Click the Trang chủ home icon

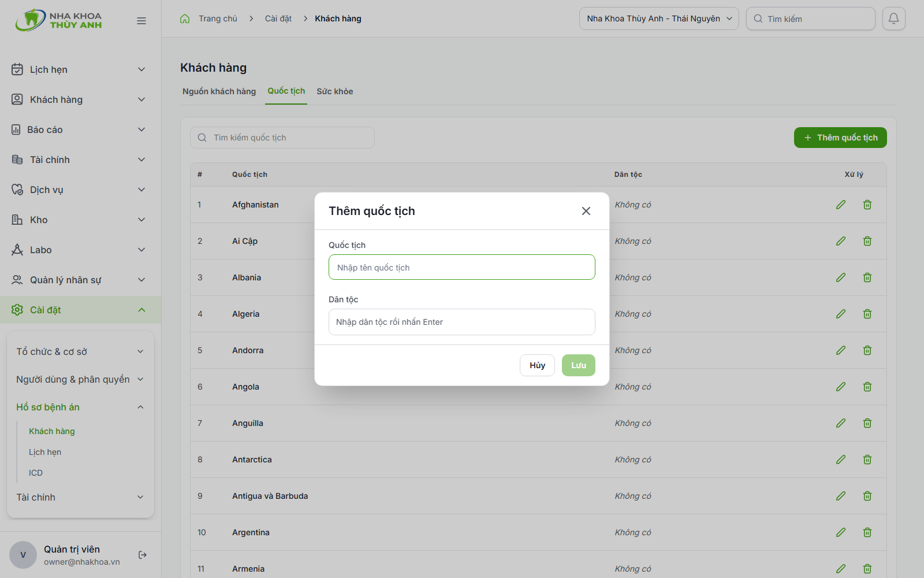point(185,18)
